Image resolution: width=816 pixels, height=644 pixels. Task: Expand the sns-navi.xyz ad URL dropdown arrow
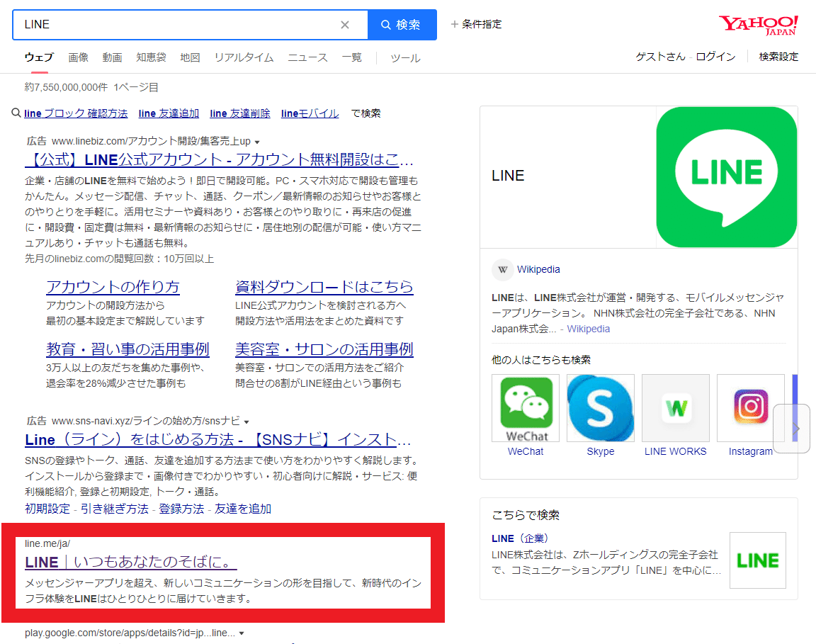coord(246,422)
